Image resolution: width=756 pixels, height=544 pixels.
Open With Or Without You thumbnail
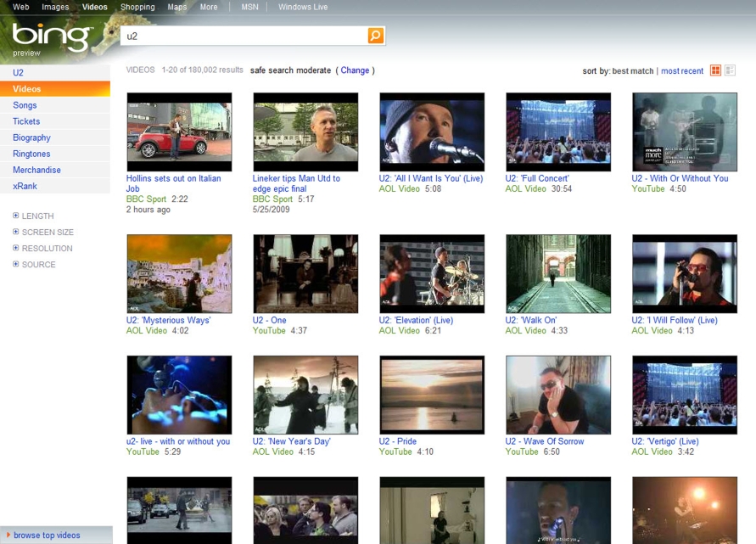coord(685,132)
